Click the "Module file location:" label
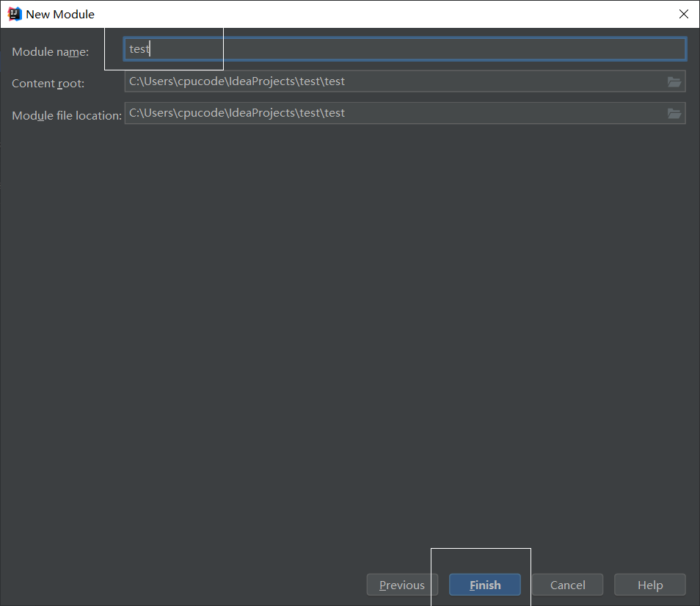Viewport: 700px width, 606px height. (67, 116)
